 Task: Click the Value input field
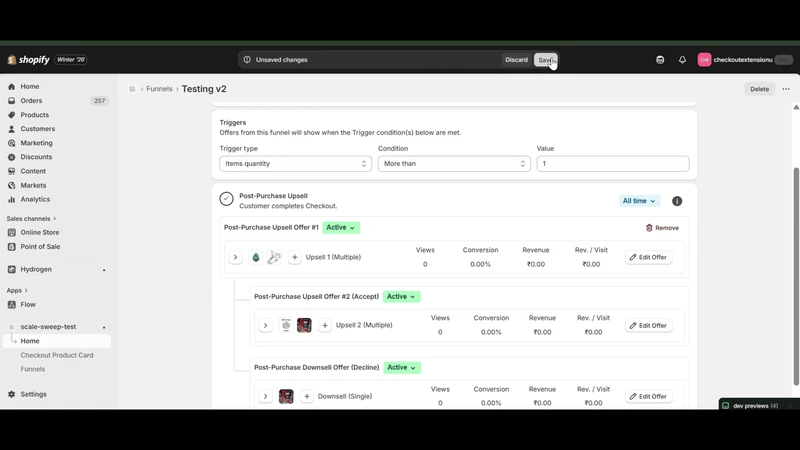(613, 164)
